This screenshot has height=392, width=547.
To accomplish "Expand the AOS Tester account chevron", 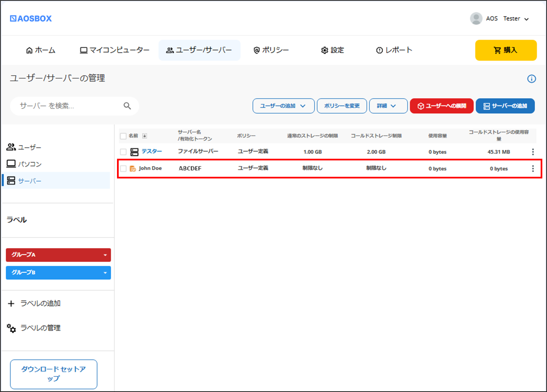I will pos(526,19).
